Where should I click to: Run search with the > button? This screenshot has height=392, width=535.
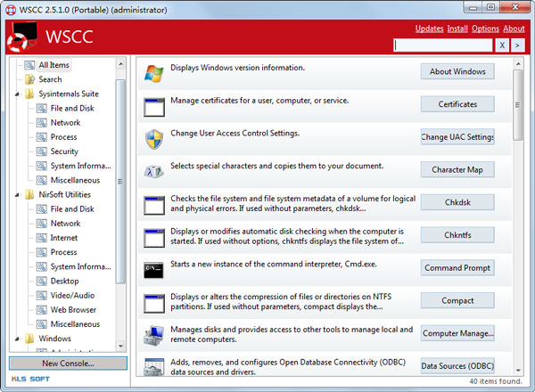517,45
